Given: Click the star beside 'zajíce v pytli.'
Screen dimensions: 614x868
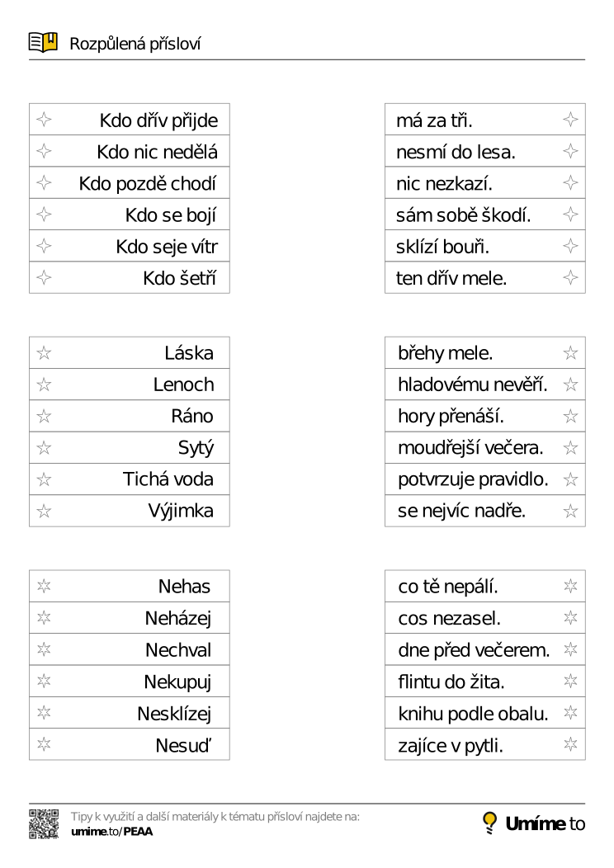Looking at the screenshot, I should [570, 745].
